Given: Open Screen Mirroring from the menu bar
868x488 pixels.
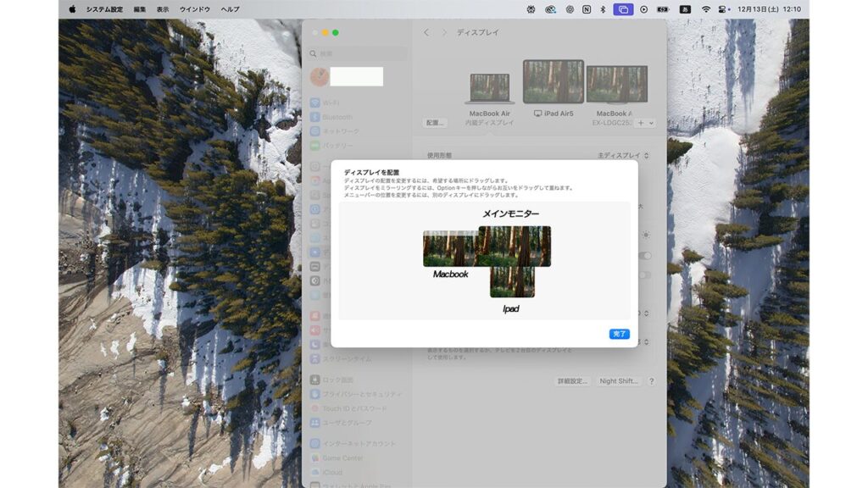Looking at the screenshot, I should (x=624, y=9).
